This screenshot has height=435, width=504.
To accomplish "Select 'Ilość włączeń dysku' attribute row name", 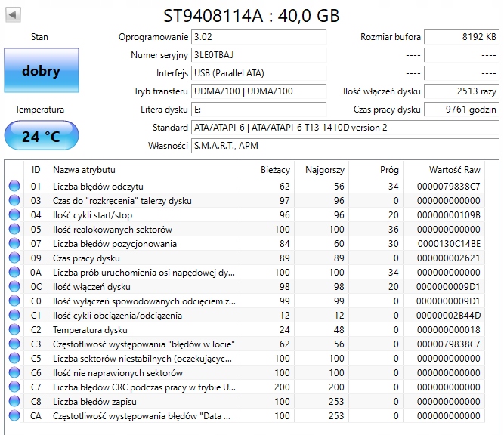I will 91,286.
